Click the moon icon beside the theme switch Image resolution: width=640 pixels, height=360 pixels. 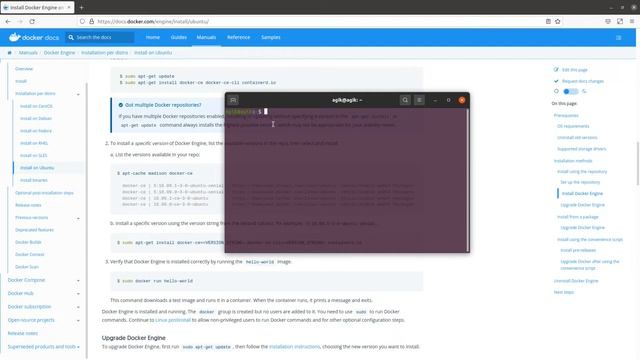pos(584,91)
